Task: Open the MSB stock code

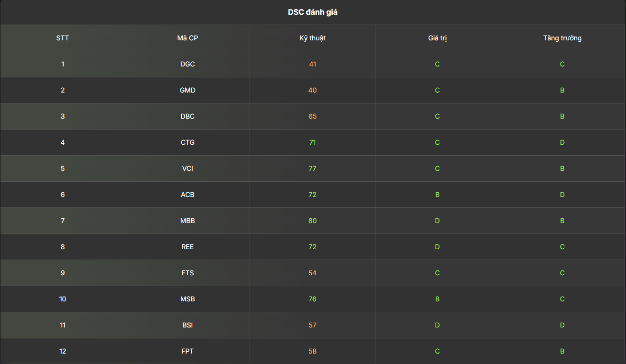Action: click(187, 299)
